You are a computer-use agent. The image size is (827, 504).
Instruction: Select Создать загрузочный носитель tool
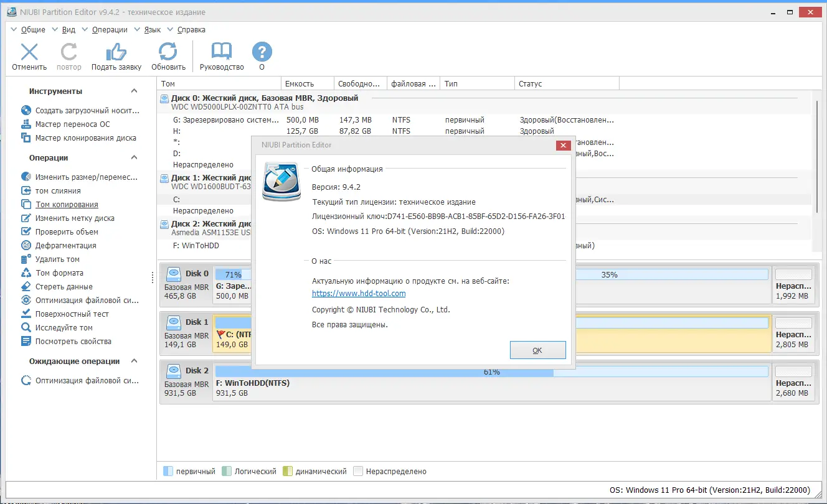pos(80,111)
